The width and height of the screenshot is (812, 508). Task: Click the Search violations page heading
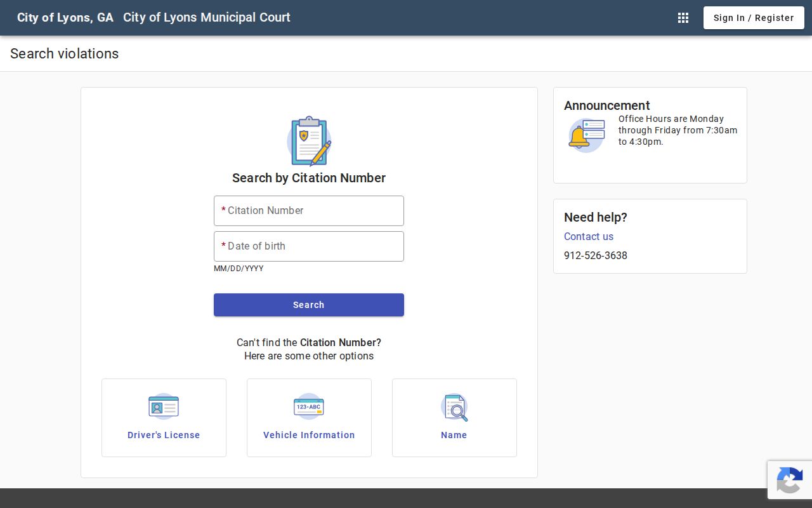click(65, 53)
